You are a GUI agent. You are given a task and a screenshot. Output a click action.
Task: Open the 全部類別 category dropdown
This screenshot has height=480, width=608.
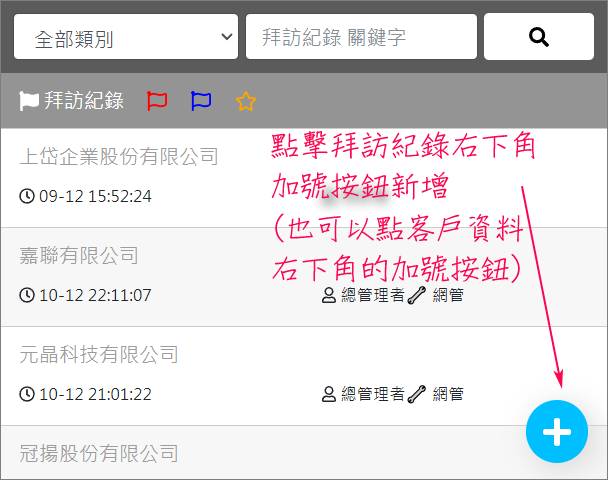tap(126, 37)
